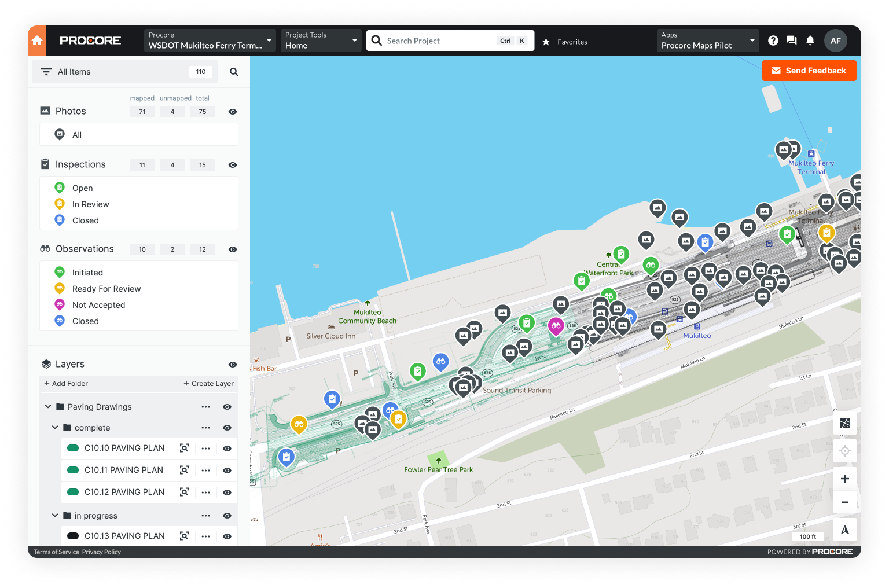Open the conversations chat icon
This screenshot has width=889, height=588.
[792, 41]
